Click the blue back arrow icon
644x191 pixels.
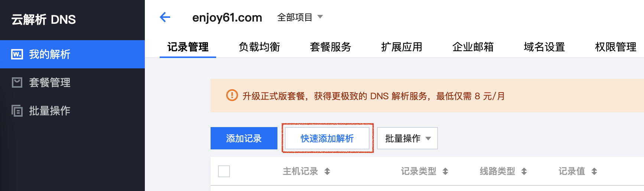165,17
